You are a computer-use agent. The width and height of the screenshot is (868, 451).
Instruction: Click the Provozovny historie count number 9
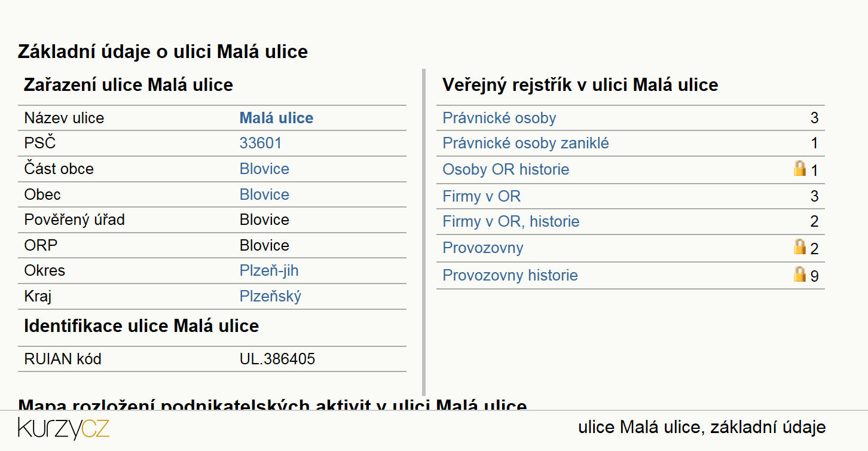pos(814,276)
